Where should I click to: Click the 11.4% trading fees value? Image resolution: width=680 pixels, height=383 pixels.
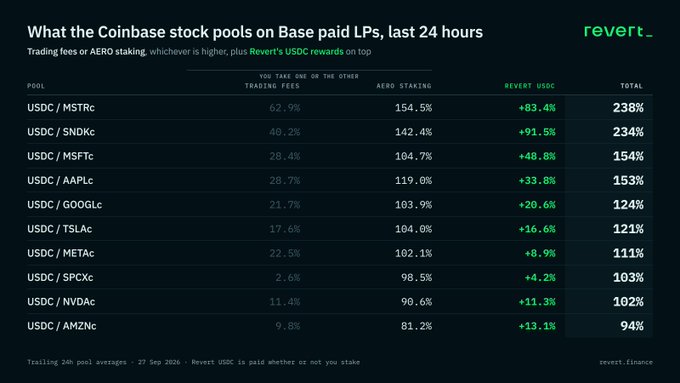click(284, 302)
